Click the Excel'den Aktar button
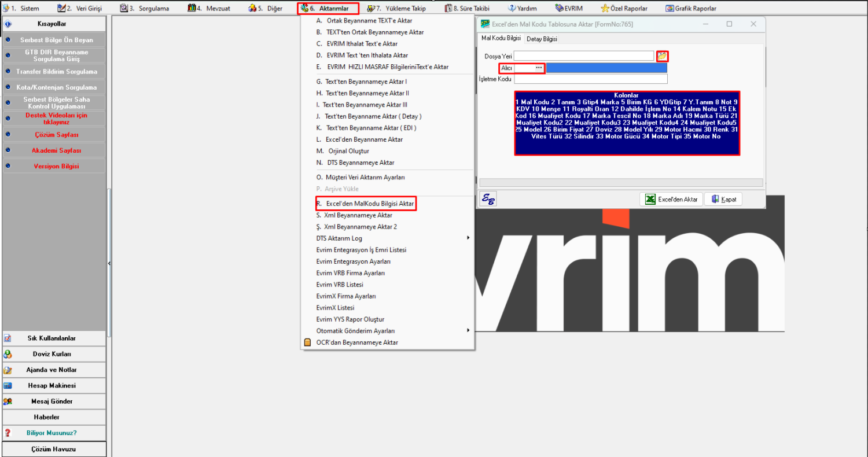Screen dimensions: 868x457 671,199
